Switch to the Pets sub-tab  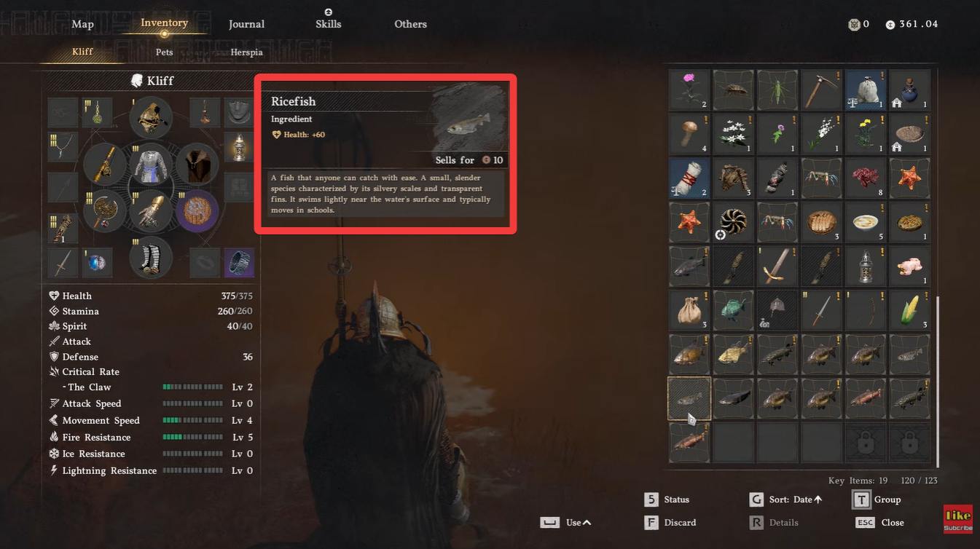tap(164, 52)
